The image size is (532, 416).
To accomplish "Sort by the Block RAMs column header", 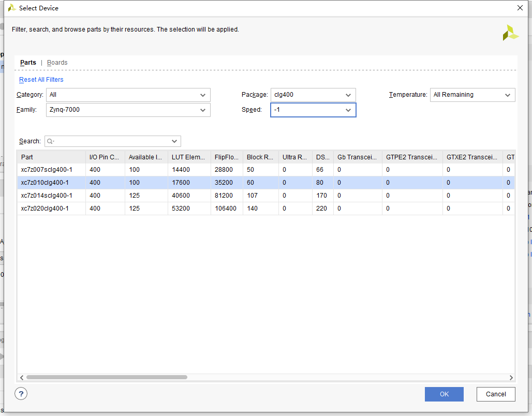I will [x=261, y=157].
